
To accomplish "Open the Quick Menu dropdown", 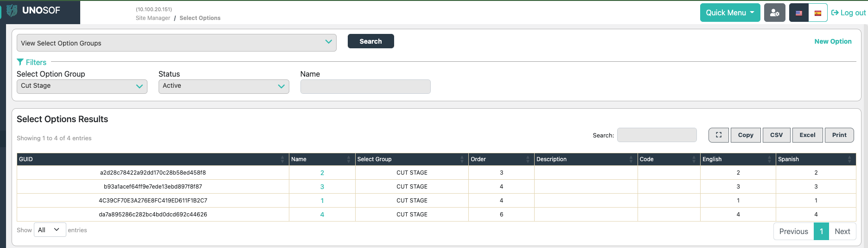I will (x=729, y=13).
